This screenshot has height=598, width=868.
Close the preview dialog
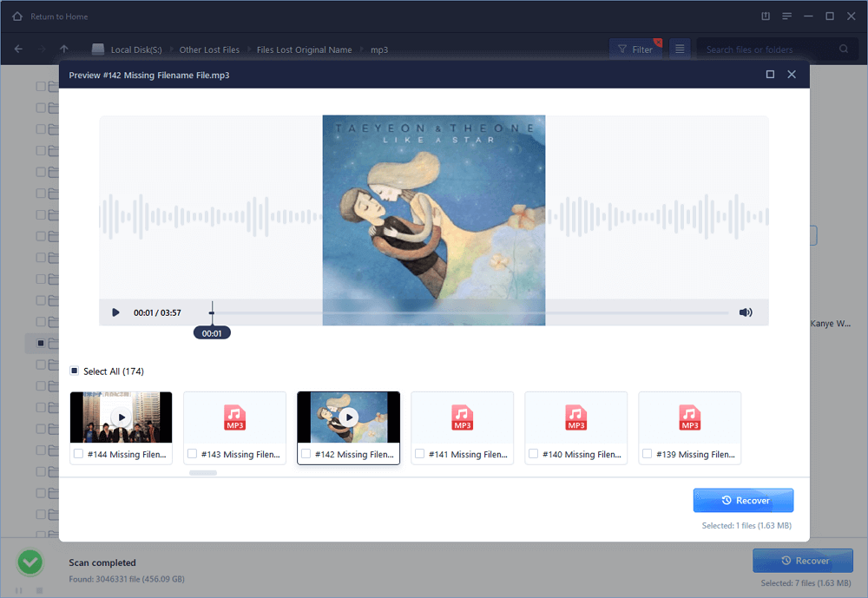[x=792, y=74]
